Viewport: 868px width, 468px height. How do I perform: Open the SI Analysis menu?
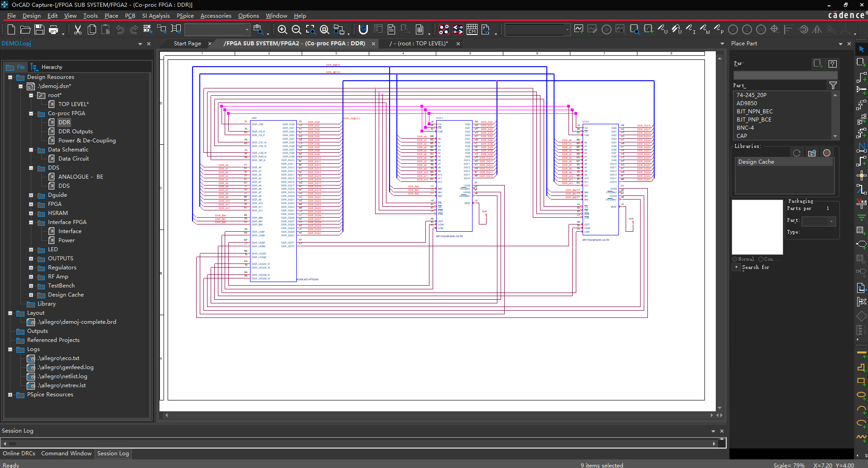156,15
